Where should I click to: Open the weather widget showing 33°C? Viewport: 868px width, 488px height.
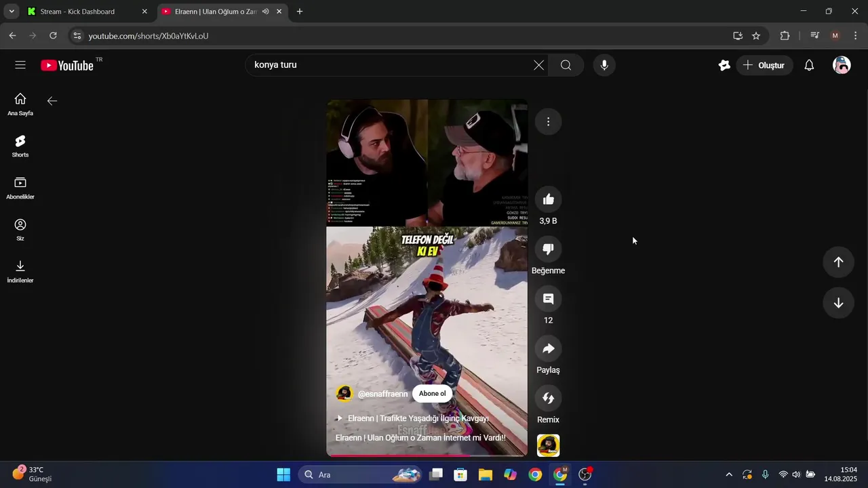click(x=33, y=474)
